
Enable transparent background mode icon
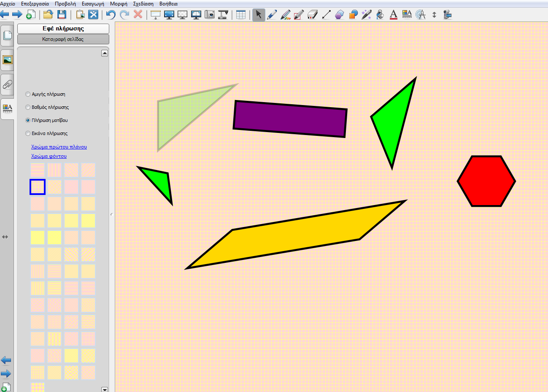(183, 15)
